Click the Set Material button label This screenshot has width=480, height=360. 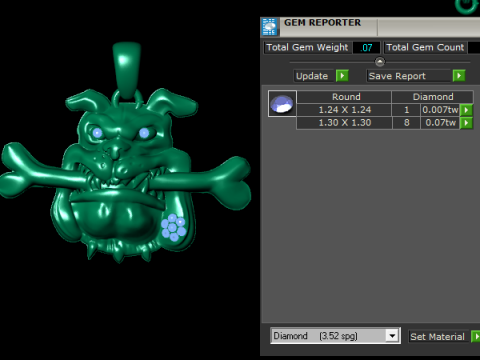pyautogui.click(x=438, y=337)
